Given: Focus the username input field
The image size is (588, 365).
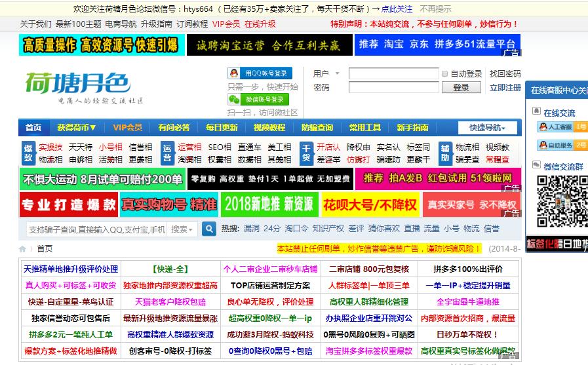Looking at the screenshot, I should click(394, 73).
